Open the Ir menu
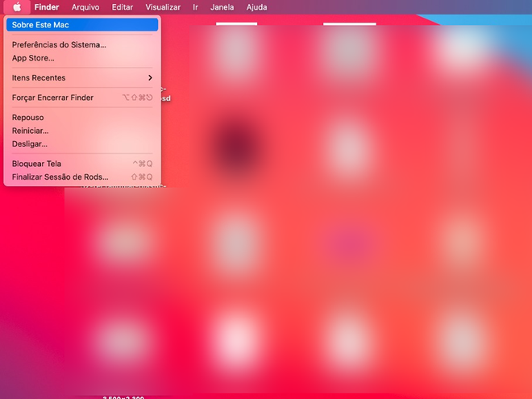The image size is (532, 399). (195, 7)
